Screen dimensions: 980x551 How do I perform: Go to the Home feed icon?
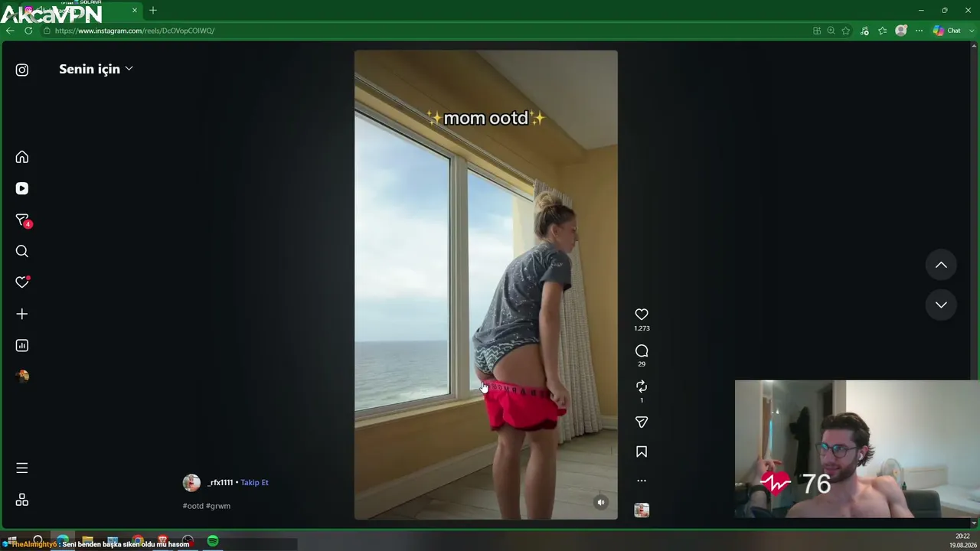22,157
